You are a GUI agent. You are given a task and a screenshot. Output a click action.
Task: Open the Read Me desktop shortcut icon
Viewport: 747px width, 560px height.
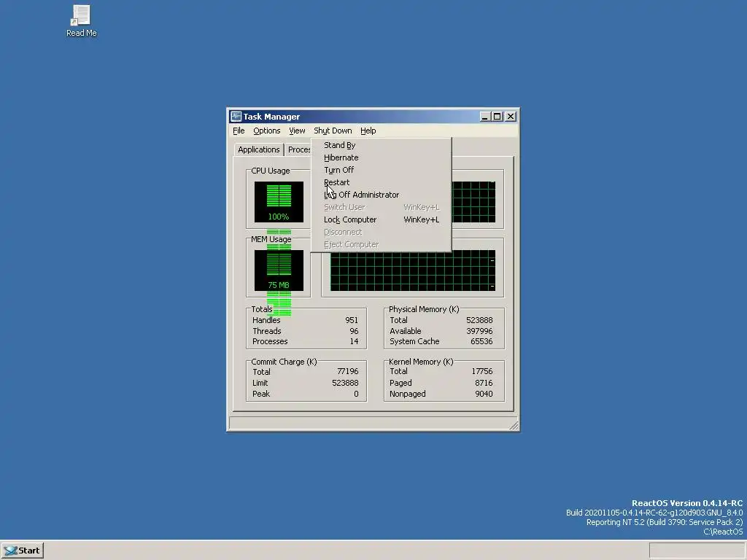(81, 21)
